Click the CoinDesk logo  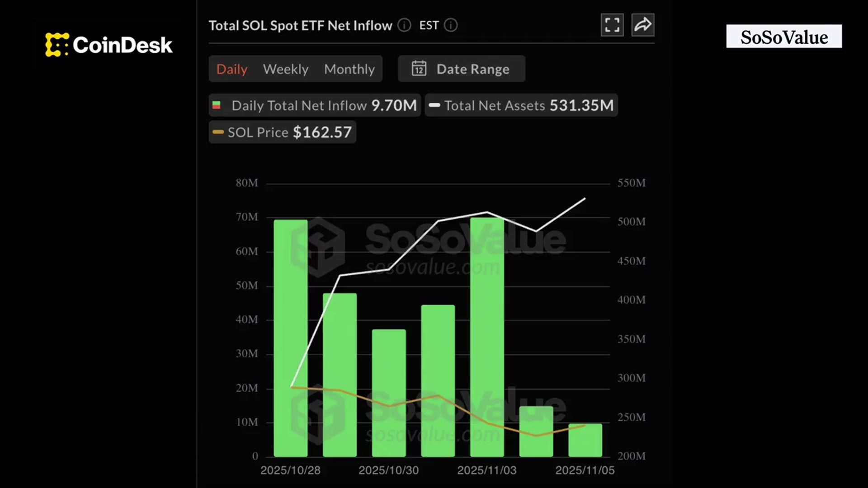(x=108, y=45)
